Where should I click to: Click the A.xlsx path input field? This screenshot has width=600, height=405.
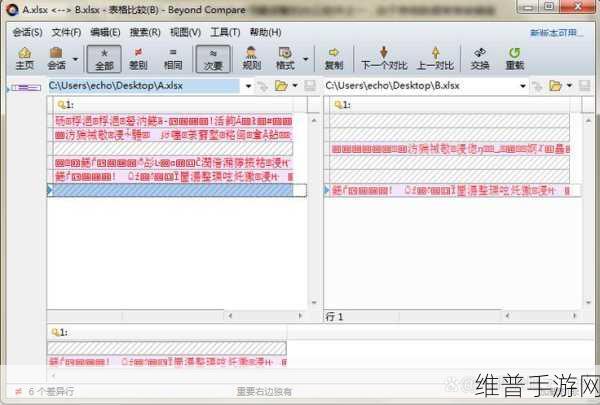tap(143, 86)
